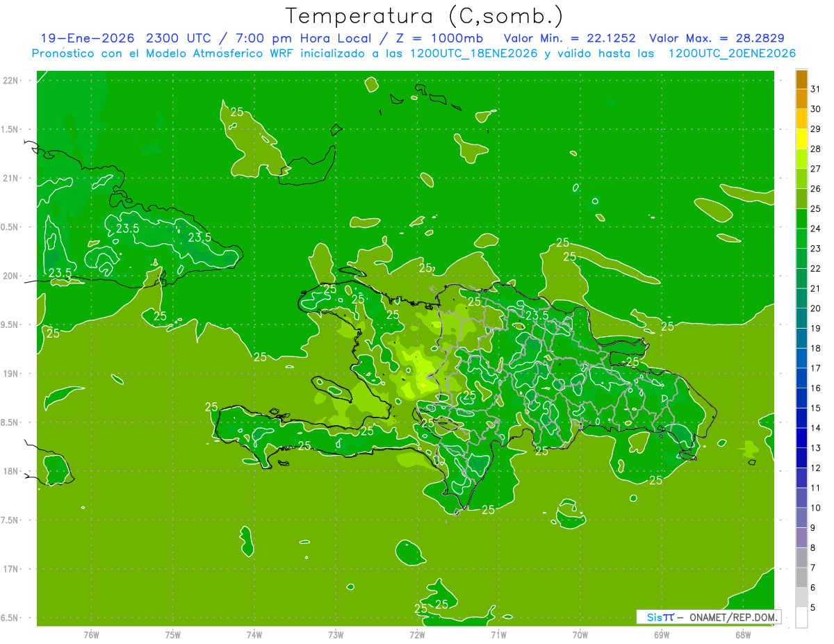Pick the green swatch between 23 and 24

[801, 239]
